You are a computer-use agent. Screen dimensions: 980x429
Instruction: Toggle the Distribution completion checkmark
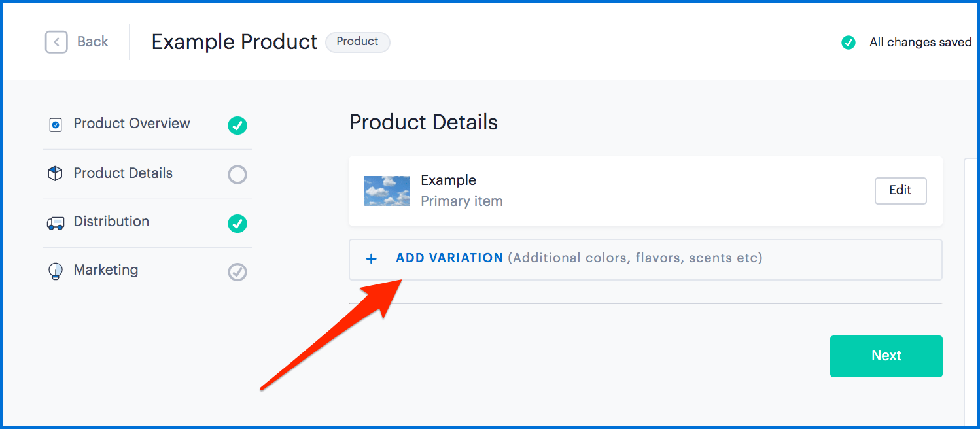(x=237, y=224)
